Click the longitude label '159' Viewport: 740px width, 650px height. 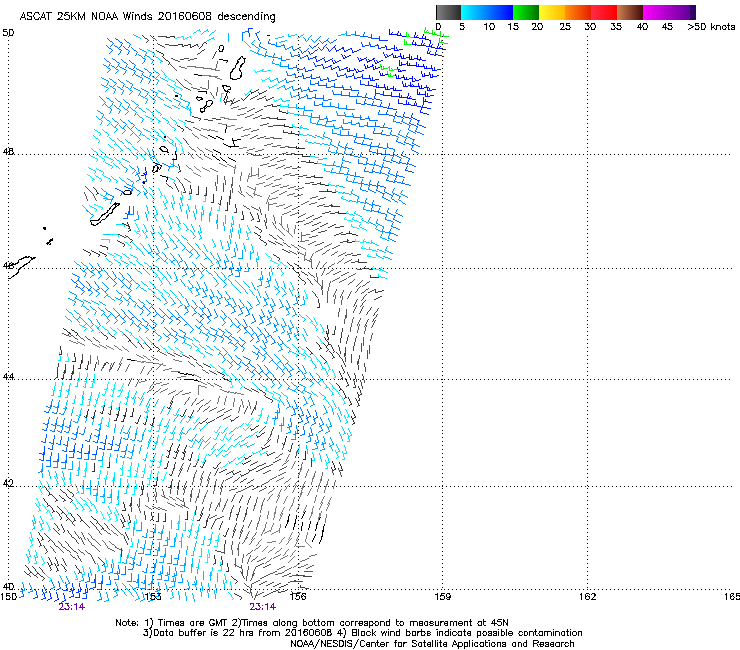pos(442,597)
